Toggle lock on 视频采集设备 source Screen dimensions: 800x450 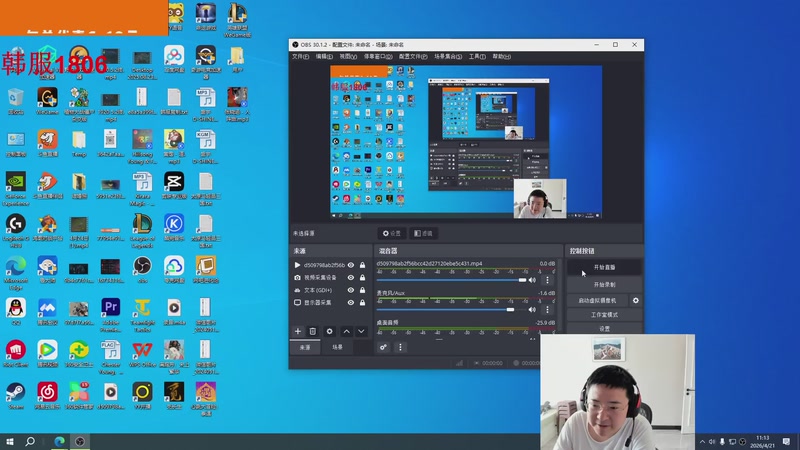[362, 278]
